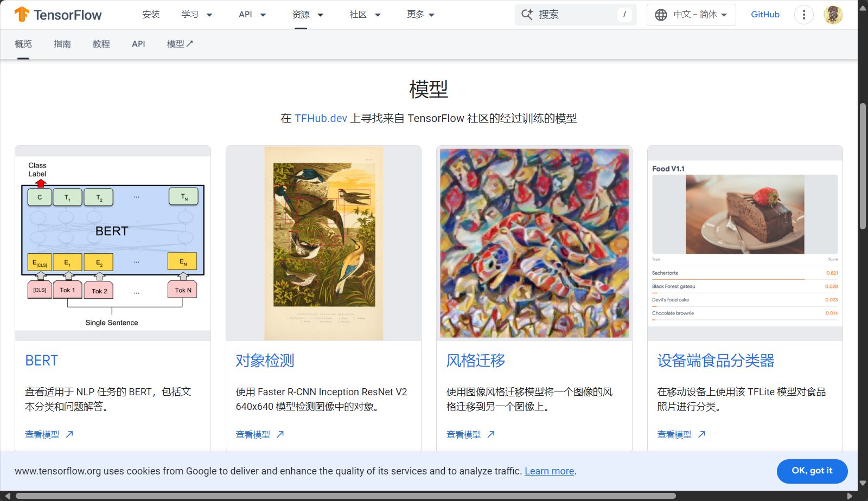Viewport: 868px width, 501px height.
Task: Click arrow icon beside 设备端食品分类器 查看模型
Action: pos(701,434)
